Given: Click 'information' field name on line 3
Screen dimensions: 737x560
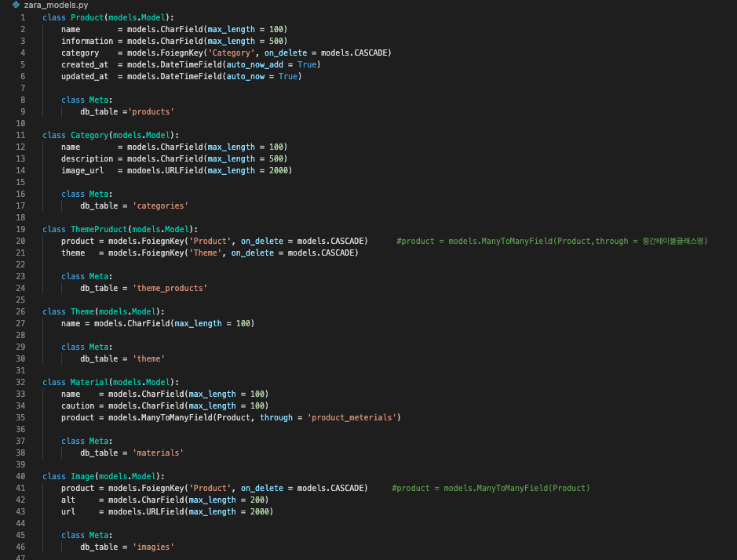Looking at the screenshot, I should [x=87, y=41].
